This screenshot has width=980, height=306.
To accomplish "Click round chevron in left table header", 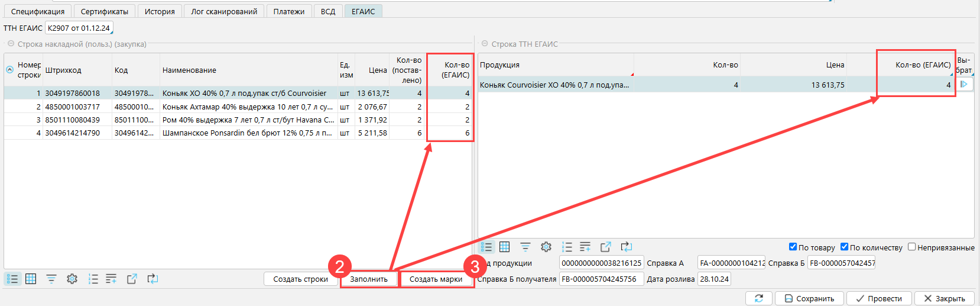I will (9, 70).
